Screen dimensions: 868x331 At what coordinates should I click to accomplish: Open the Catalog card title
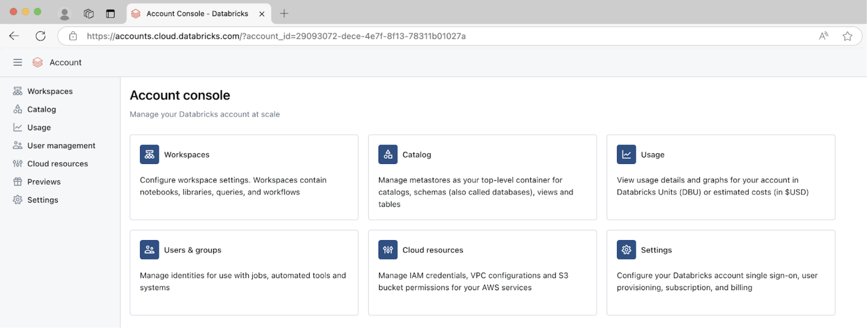[x=417, y=155]
